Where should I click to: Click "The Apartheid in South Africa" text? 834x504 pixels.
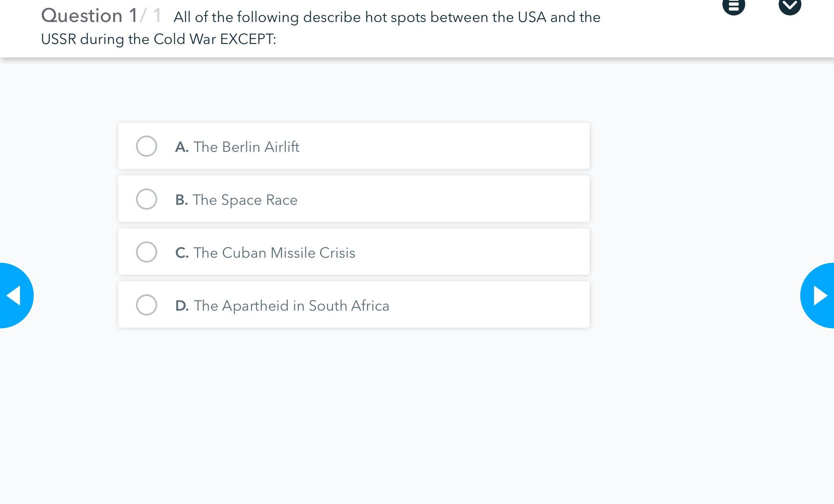(292, 306)
